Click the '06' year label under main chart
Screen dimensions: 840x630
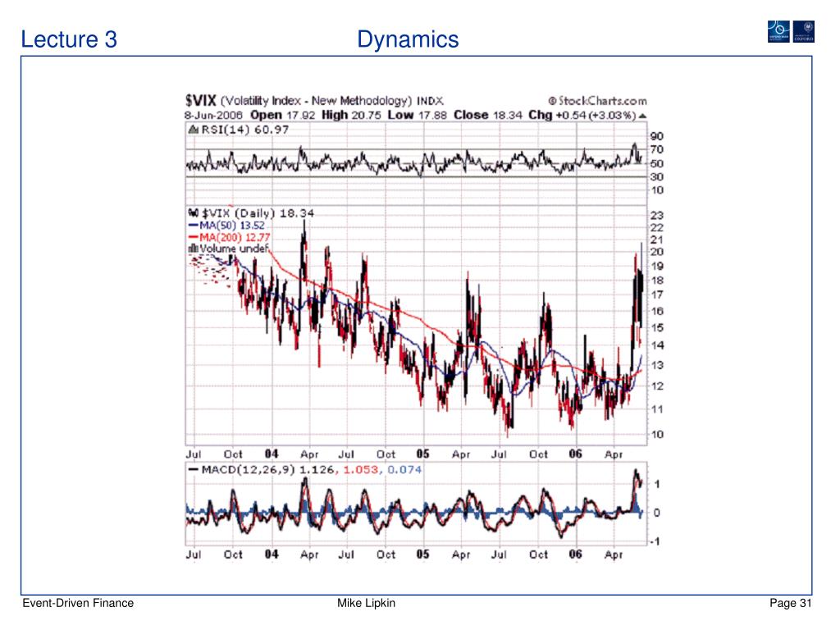575,454
